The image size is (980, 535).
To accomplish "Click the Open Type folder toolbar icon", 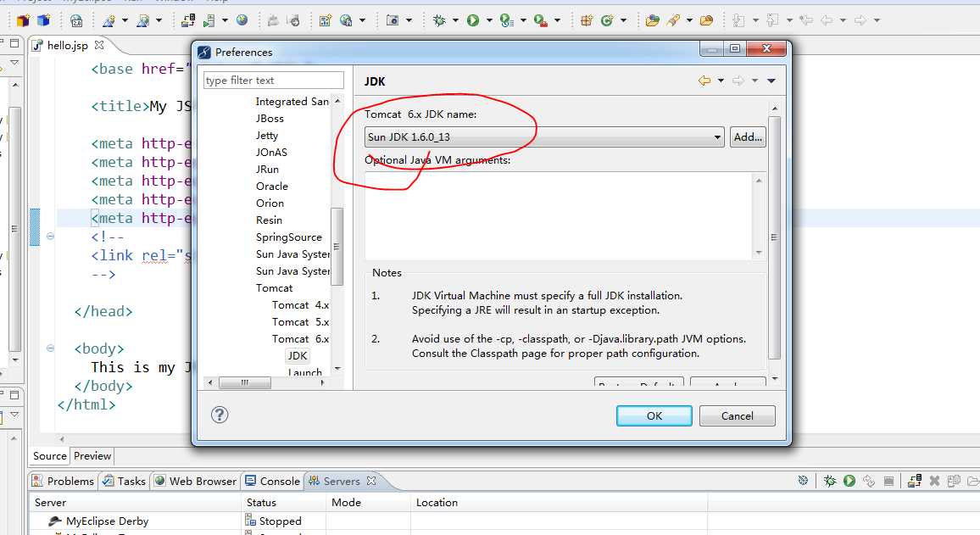I will (652, 20).
